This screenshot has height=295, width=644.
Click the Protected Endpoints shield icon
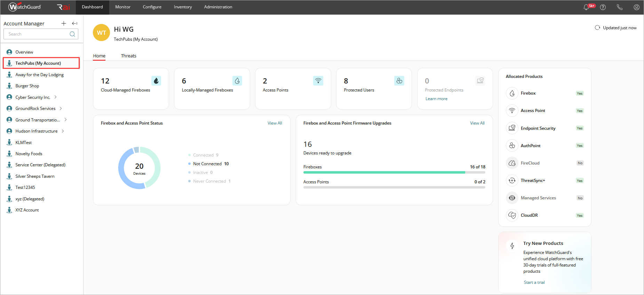tap(480, 81)
